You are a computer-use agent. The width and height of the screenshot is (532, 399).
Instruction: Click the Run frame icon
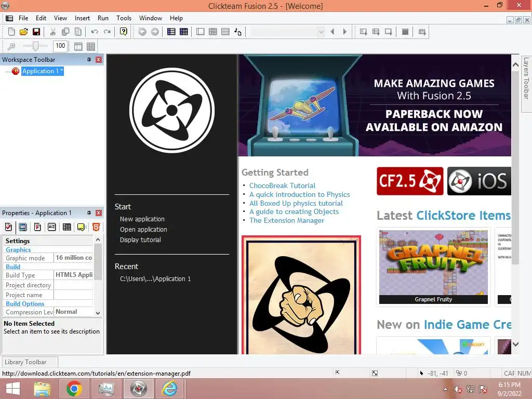(389, 32)
